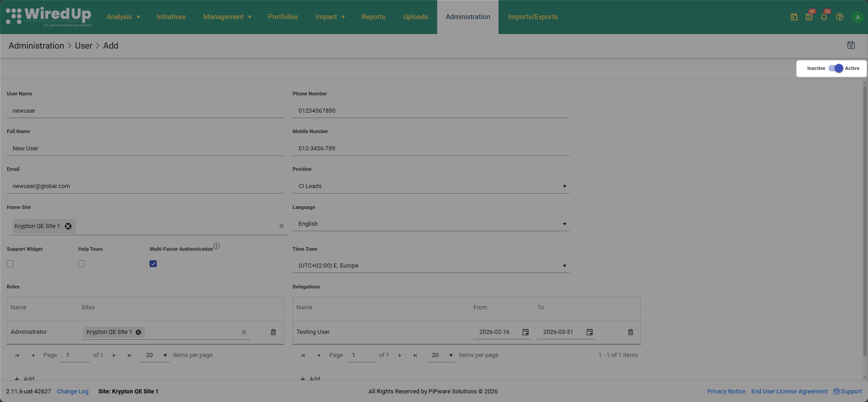Click the Testing User delegation name
The image size is (868, 402).
[313, 332]
